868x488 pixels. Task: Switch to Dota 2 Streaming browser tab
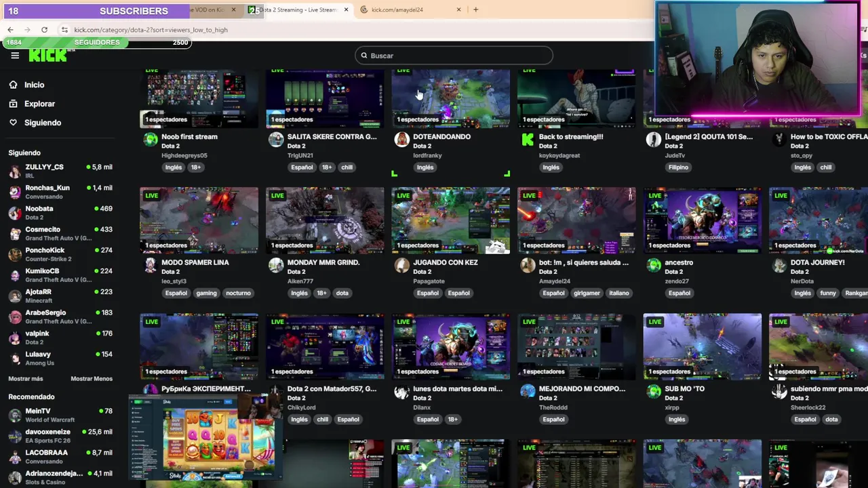(298, 9)
